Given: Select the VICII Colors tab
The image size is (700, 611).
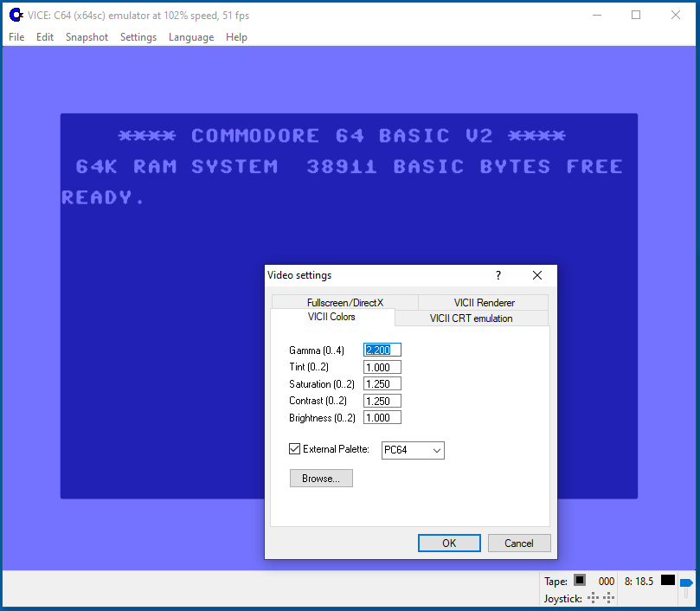Looking at the screenshot, I should pyautogui.click(x=331, y=317).
